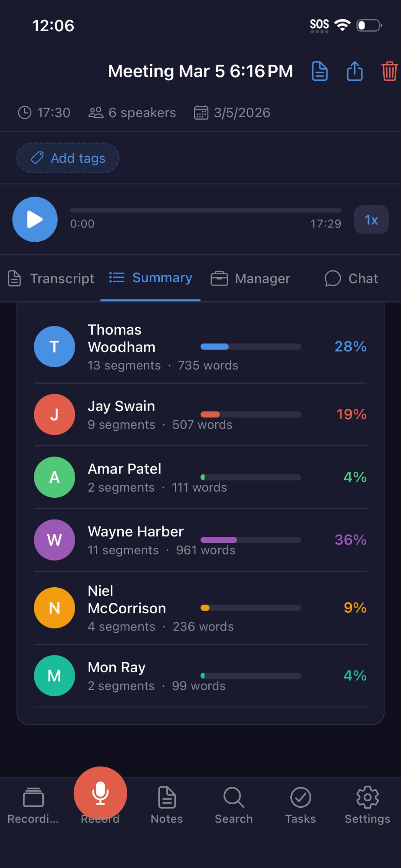Start recording with the red microphone button
The width and height of the screenshot is (401, 868).
point(100,793)
